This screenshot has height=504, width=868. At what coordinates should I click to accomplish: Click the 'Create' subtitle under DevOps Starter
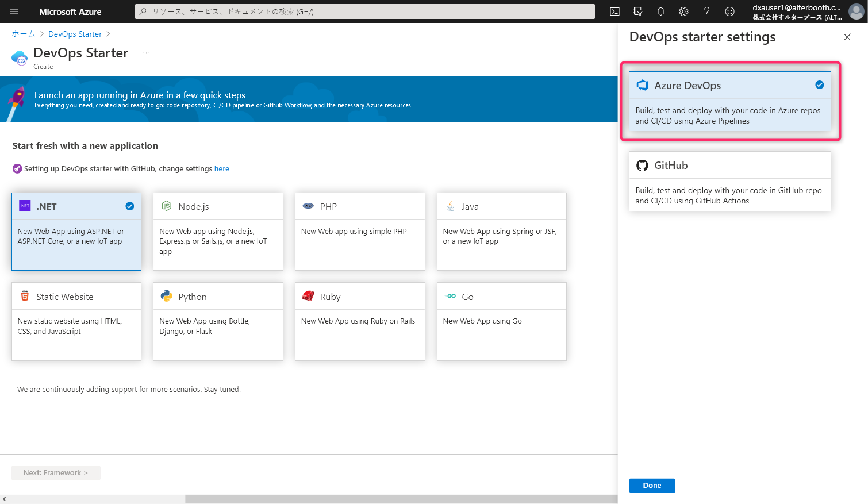click(x=43, y=67)
